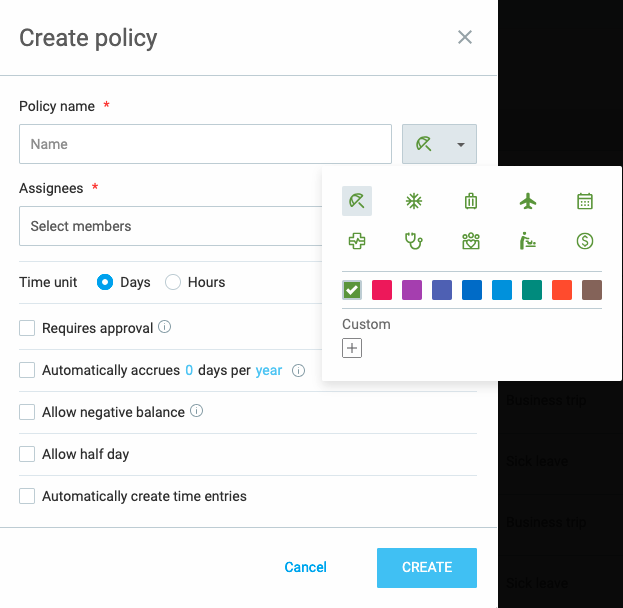Select Hours as the time unit
This screenshot has height=608, width=623.
pyautogui.click(x=173, y=282)
